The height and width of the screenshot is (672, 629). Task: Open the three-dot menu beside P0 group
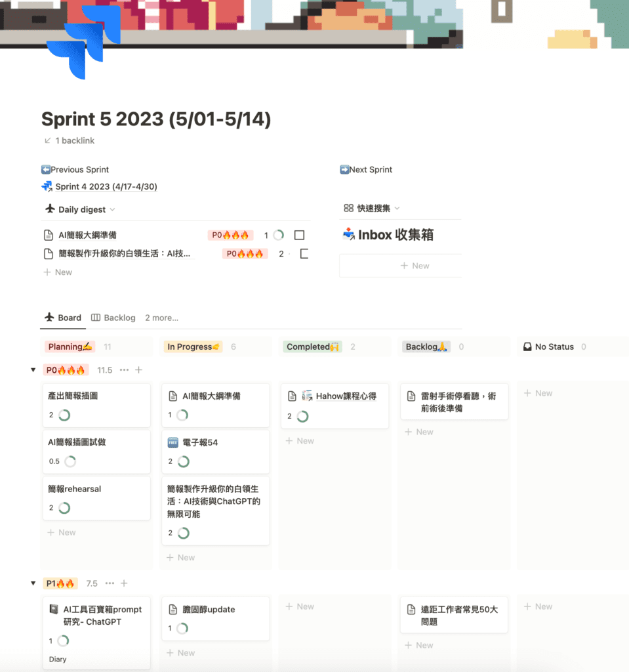pos(124,370)
